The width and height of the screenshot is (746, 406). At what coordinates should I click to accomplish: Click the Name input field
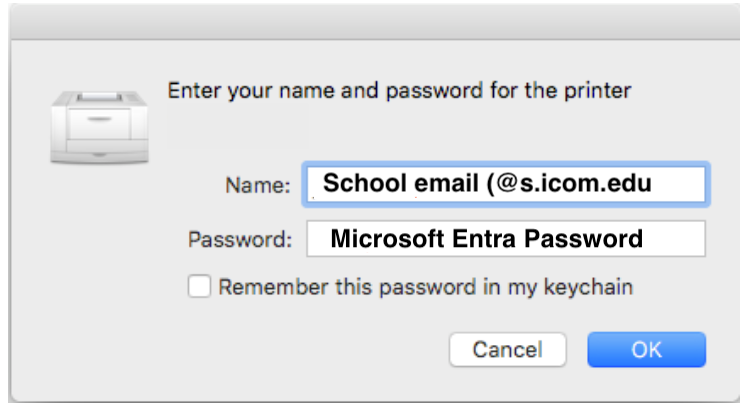507,184
